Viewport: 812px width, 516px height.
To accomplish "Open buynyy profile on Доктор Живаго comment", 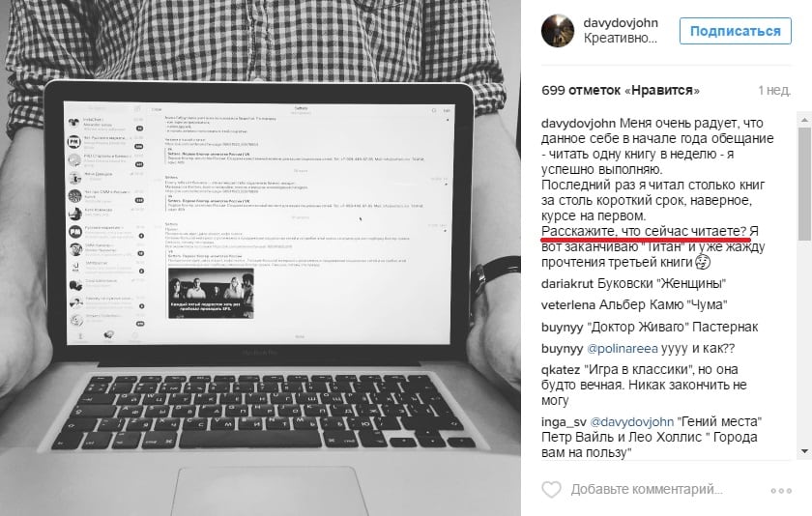I will coord(562,328).
